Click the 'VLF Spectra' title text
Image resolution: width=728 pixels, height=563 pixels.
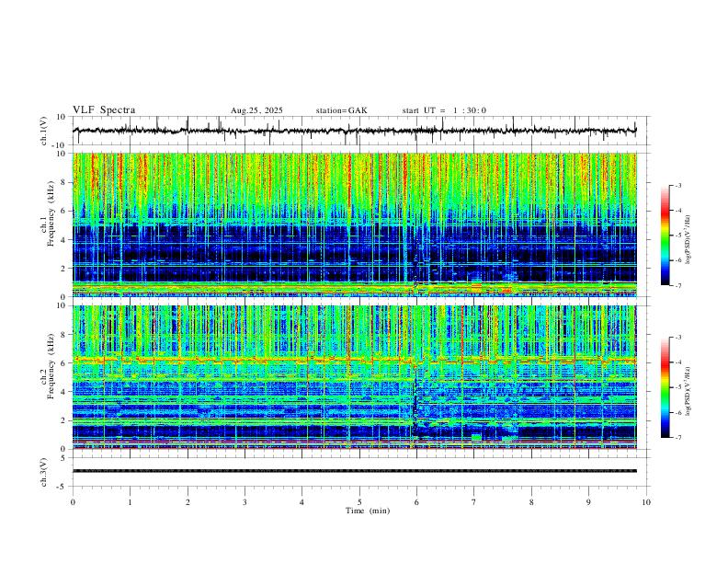pyautogui.click(x=104, y=110)
